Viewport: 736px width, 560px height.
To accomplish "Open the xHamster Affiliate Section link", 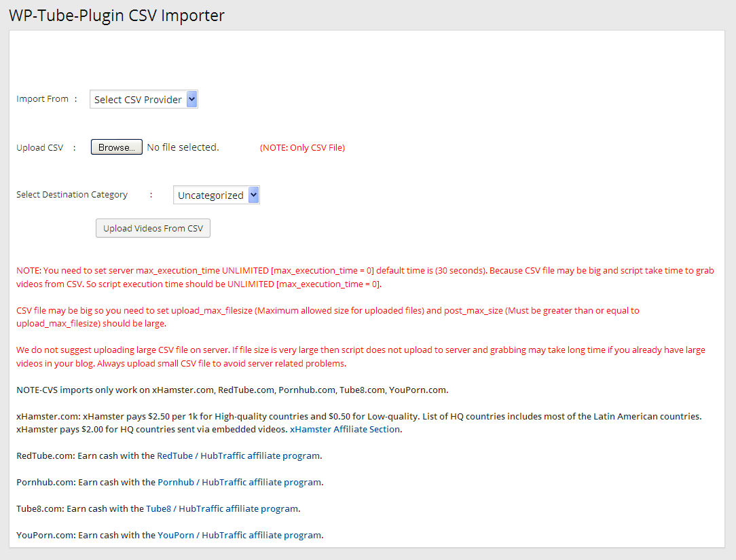I will 345,429.
